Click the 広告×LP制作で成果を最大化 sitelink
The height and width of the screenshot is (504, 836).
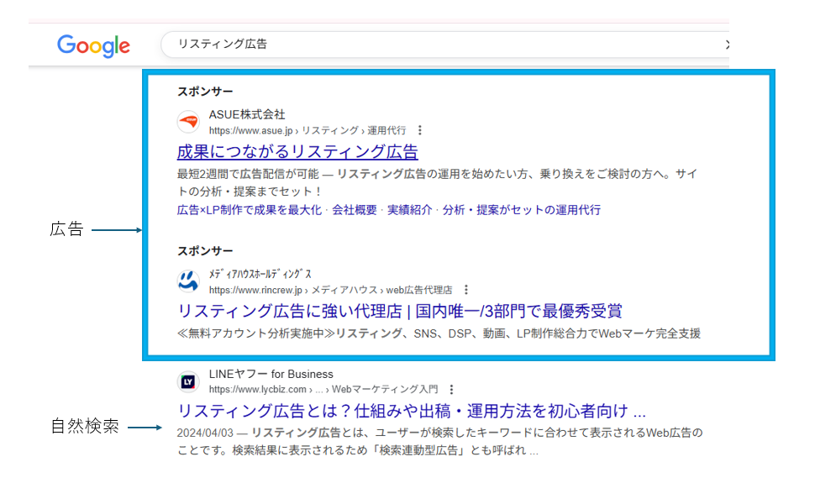tap(249, 210)
